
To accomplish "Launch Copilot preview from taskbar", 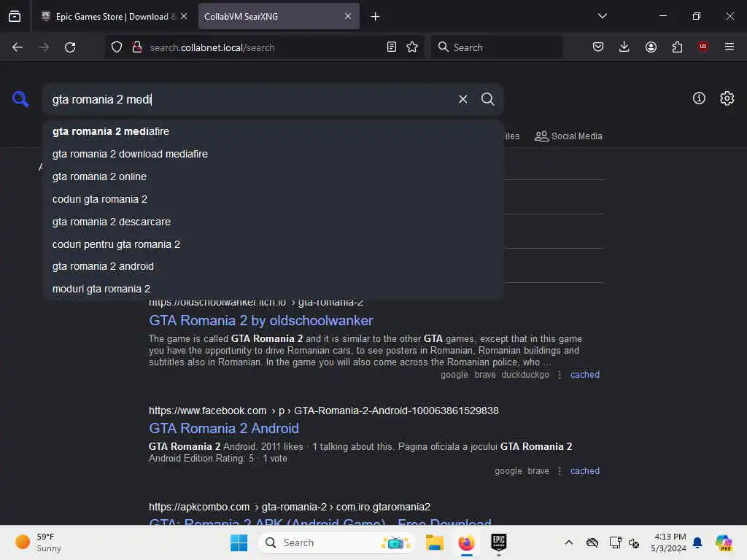I will click(724, 542).
